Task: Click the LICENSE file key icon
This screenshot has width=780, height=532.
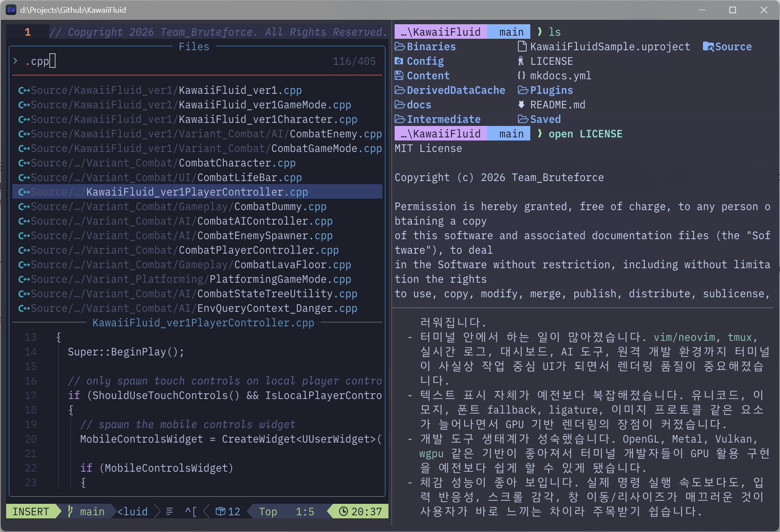Action: (x=521, y=61)
